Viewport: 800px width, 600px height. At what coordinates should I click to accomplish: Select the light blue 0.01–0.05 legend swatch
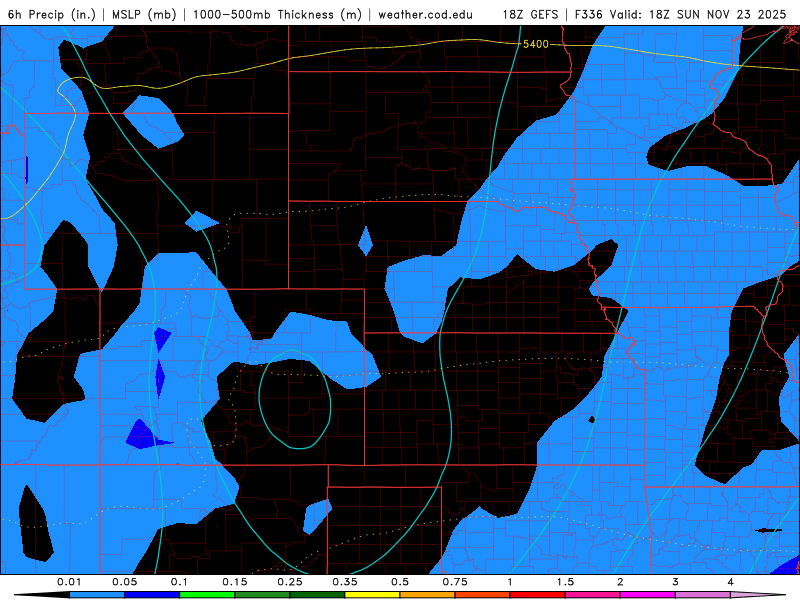click(97, 595)
